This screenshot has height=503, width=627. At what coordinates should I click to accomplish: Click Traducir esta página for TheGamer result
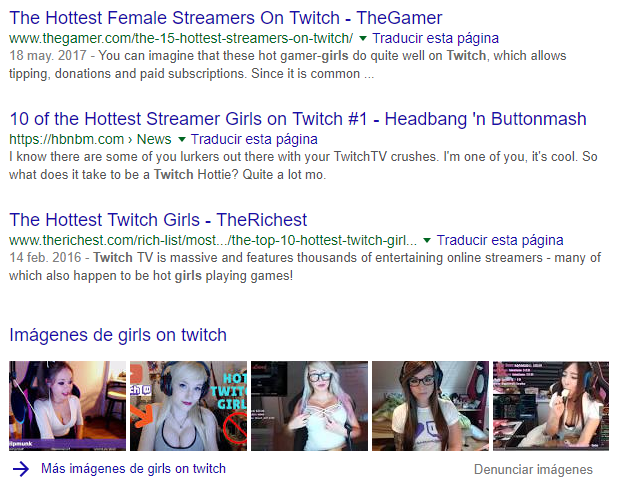pyautogui.click(x=435, y=38)
